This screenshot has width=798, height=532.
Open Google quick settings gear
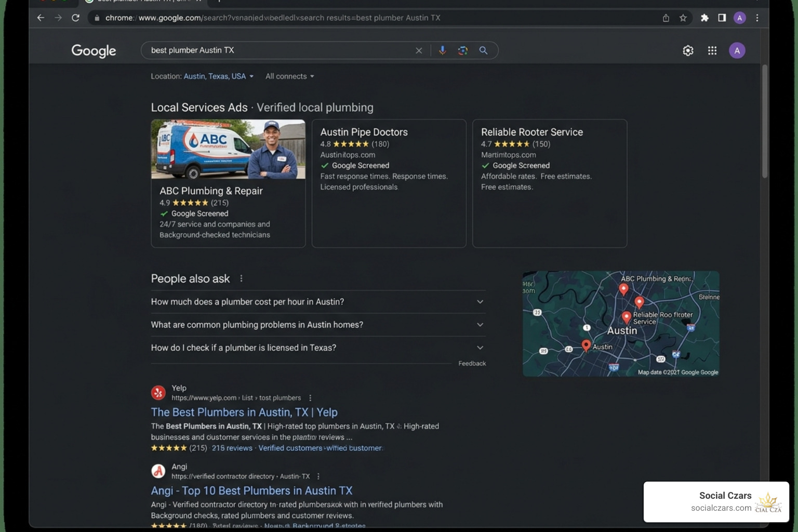(x=688, y=50)
